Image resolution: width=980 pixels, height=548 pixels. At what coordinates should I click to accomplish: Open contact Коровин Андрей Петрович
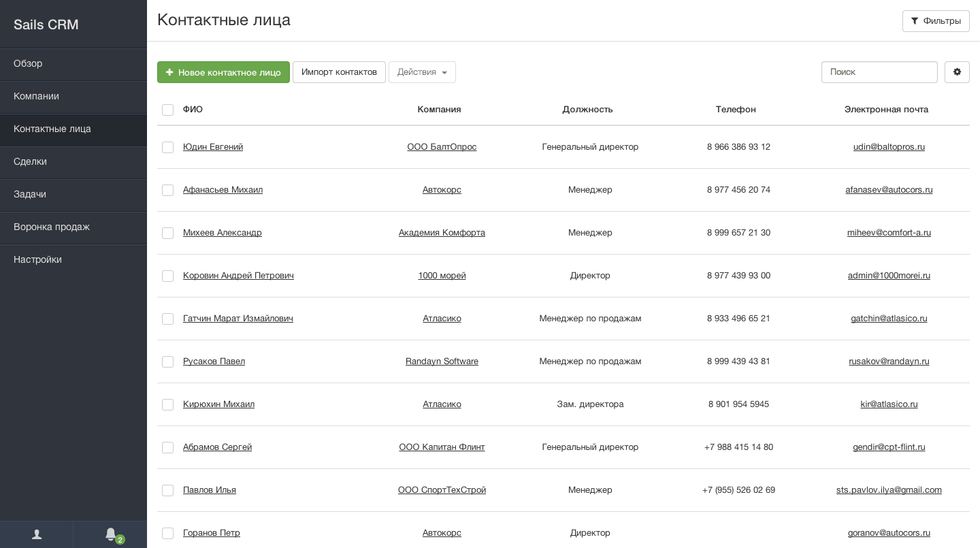[x=238, y=276]
